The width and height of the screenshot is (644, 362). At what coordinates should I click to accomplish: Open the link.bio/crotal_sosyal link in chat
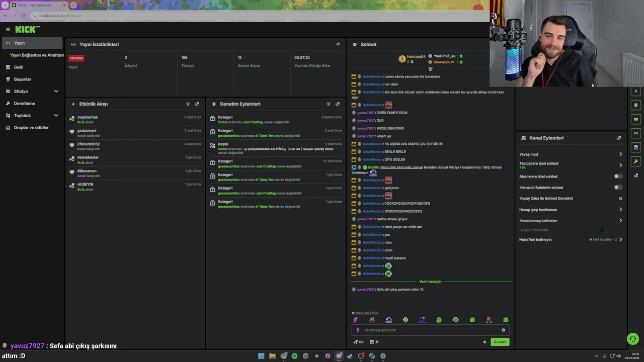(x=401, y=167)
